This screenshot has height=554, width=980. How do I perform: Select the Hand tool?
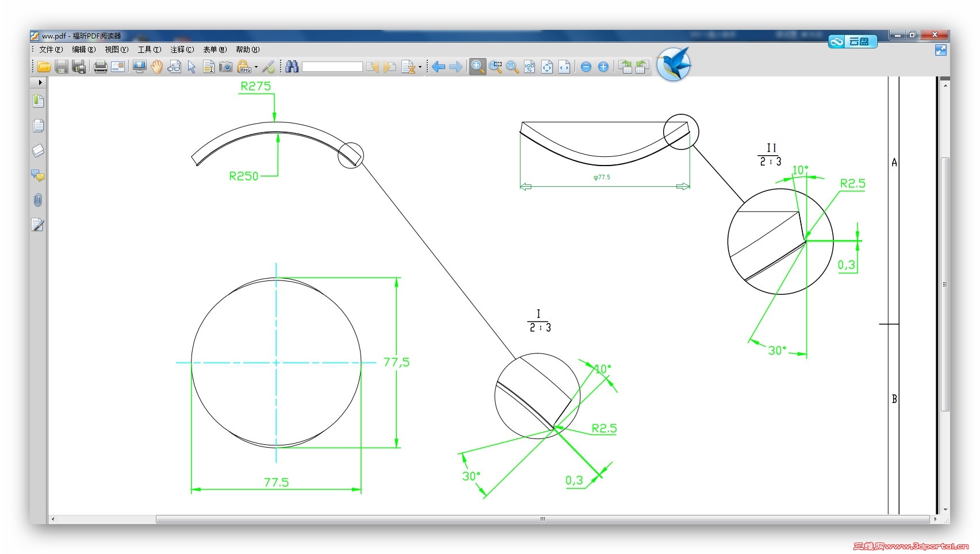tap(156, 67)
